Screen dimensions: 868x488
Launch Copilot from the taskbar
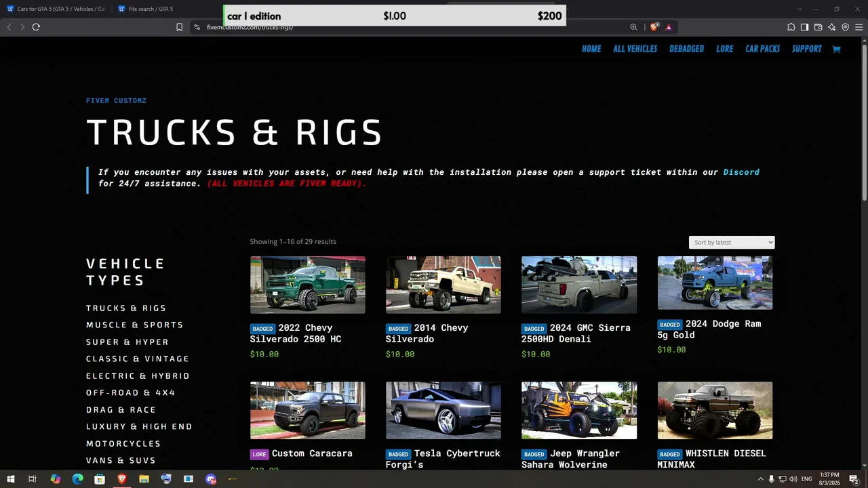[56, 479]
